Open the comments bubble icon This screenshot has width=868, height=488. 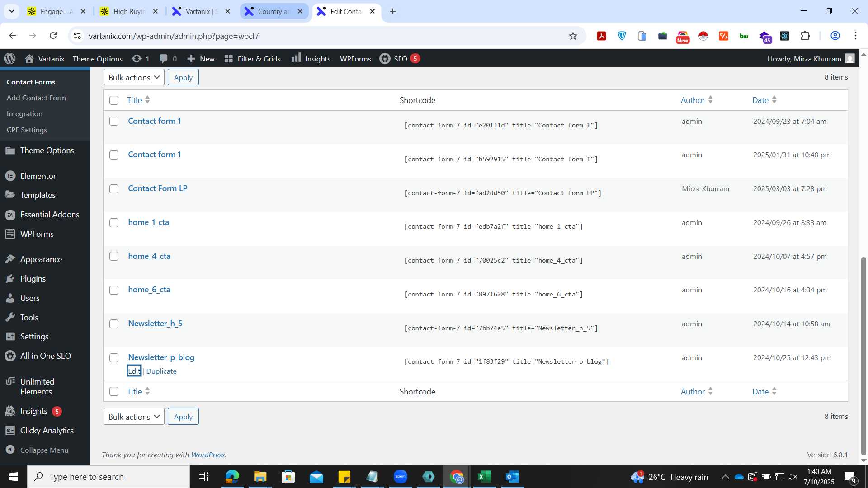[x=164, y=59]
